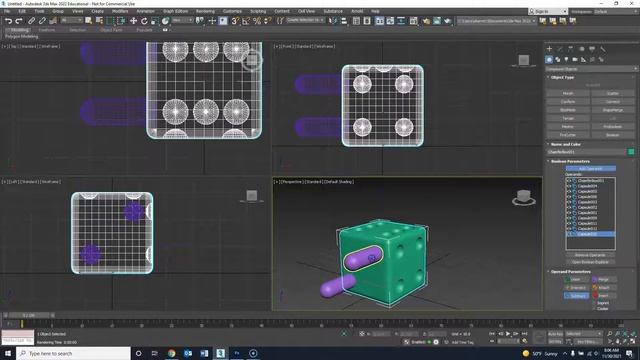
Task: Click the object name input field
Action: pyautogui.click(x=586, y=152)
